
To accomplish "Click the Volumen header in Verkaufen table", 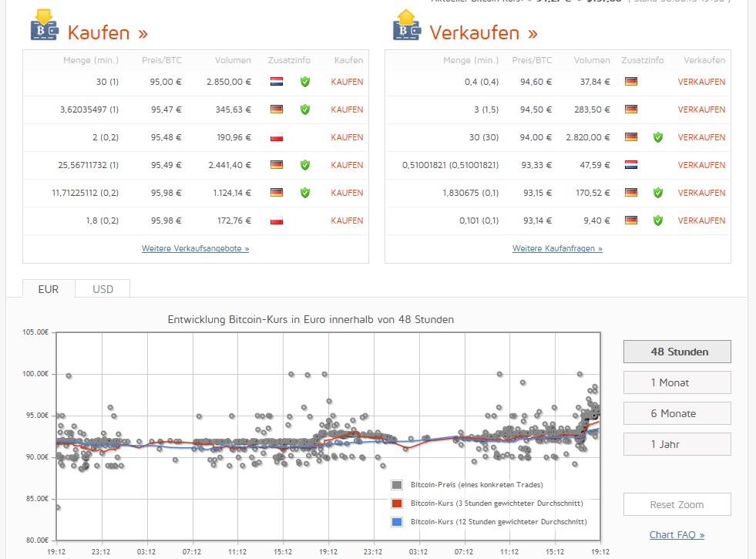I will 592,60.
